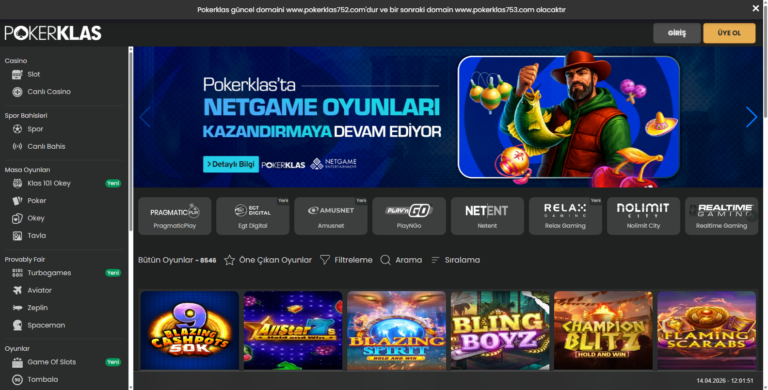Open Canlı Casino chip icon
Image resolution: width=768 pixels, height=390 pixels.
pos(17,92)
